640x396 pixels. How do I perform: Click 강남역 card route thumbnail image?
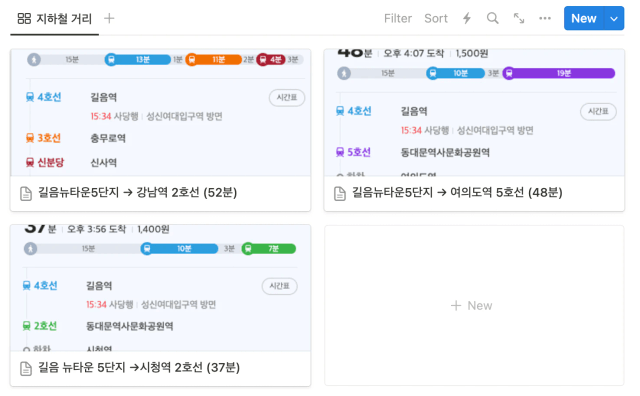[160, 113]
